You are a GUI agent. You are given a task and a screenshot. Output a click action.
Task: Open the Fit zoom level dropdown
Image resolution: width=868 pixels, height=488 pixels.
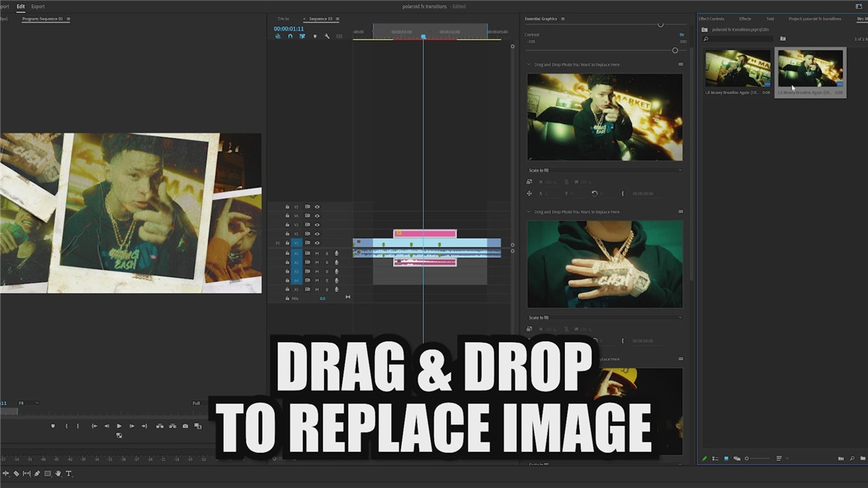(x=28, y=403)
